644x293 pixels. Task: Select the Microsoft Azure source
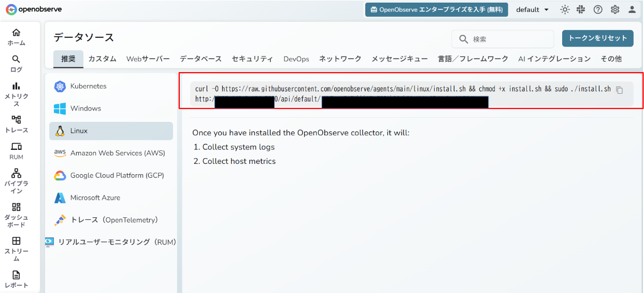pos(111,198)
